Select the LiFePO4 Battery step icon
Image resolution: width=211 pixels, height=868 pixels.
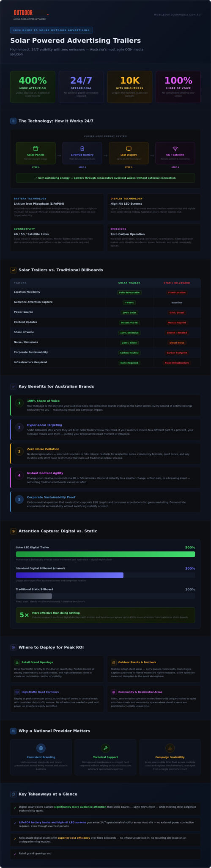pyautogui.click(x=82, y=148)
